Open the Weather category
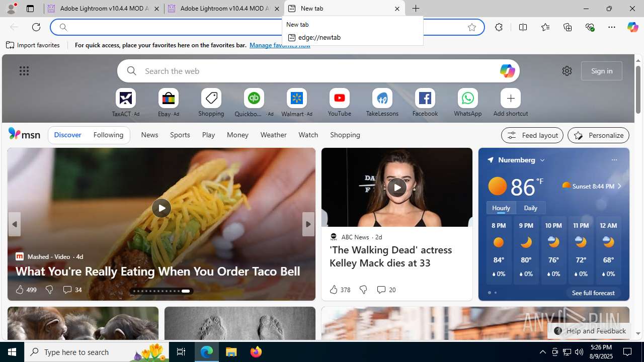 tap(273, 135)
